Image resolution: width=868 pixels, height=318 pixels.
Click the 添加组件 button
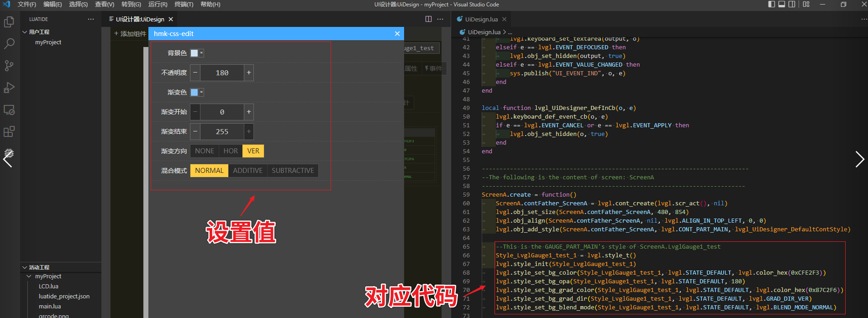(130, 34)
